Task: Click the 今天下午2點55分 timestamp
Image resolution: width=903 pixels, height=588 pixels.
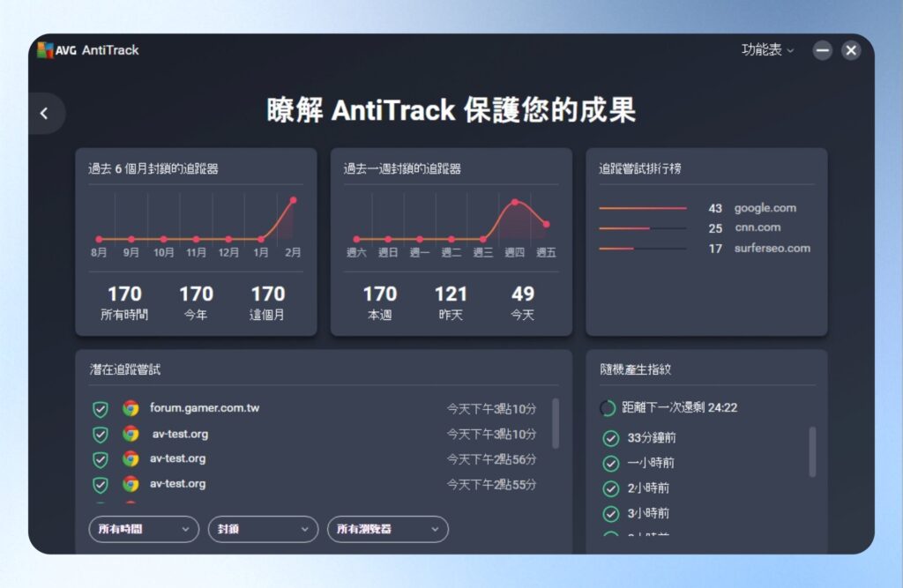Action: pos(491,485)
